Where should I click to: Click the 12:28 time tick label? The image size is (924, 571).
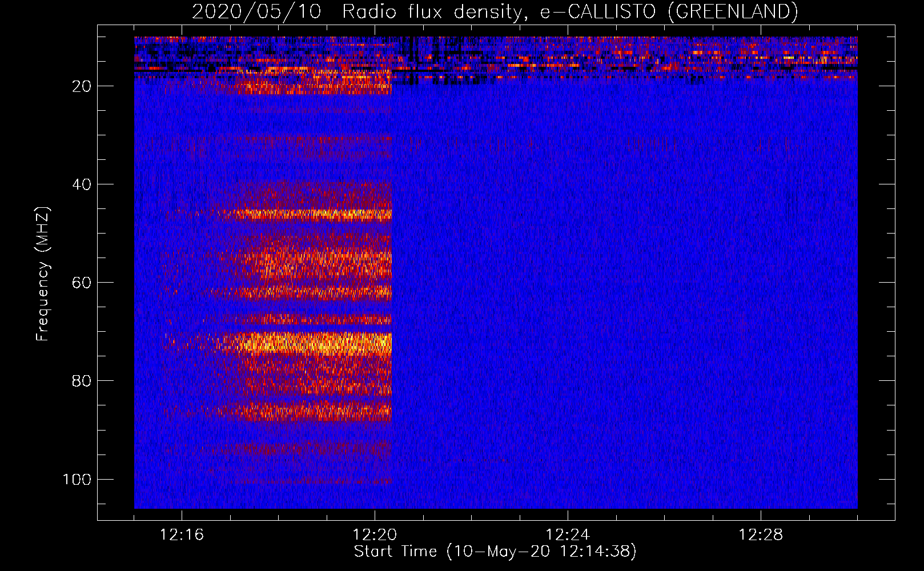(x=761, y=535)
